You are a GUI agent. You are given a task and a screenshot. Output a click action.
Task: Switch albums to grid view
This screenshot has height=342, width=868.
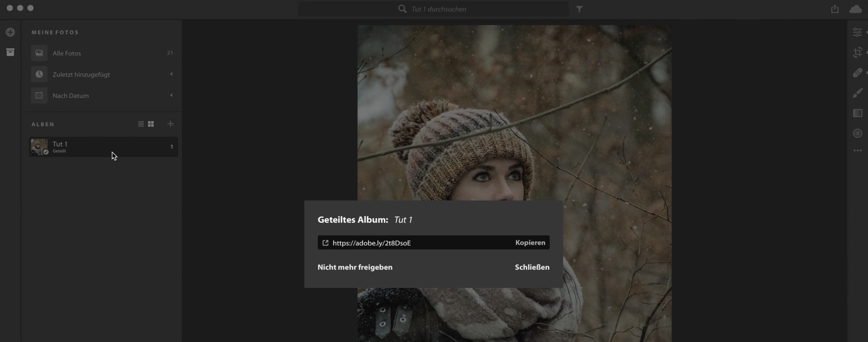click(151, 124)
